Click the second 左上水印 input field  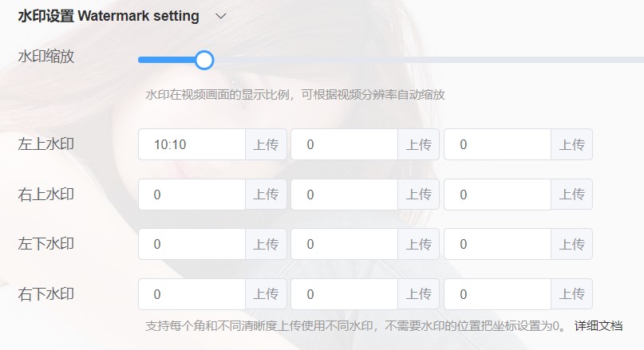(344, 145)
